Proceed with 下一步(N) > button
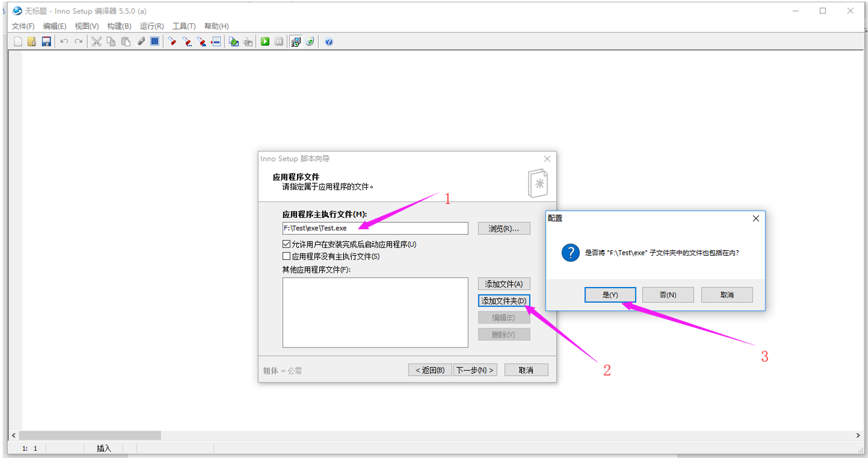The height and width of the screenshot is (458, 868). [475, 370]
